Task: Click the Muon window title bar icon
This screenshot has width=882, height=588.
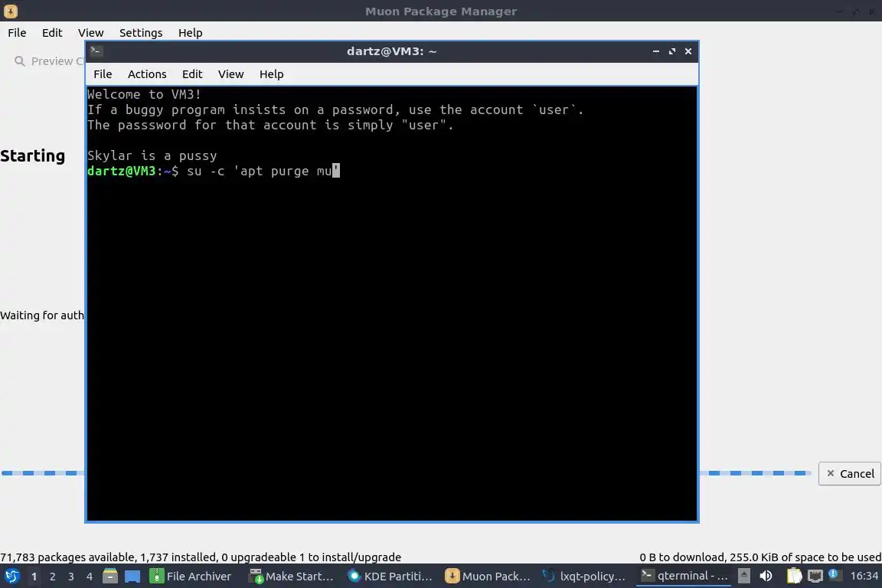Action: [x=11, y=11]
